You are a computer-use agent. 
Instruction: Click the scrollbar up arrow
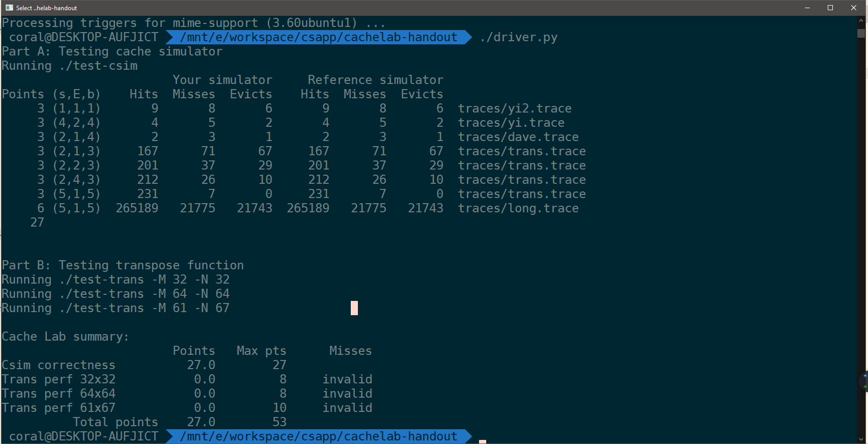[x=861, y=20]
